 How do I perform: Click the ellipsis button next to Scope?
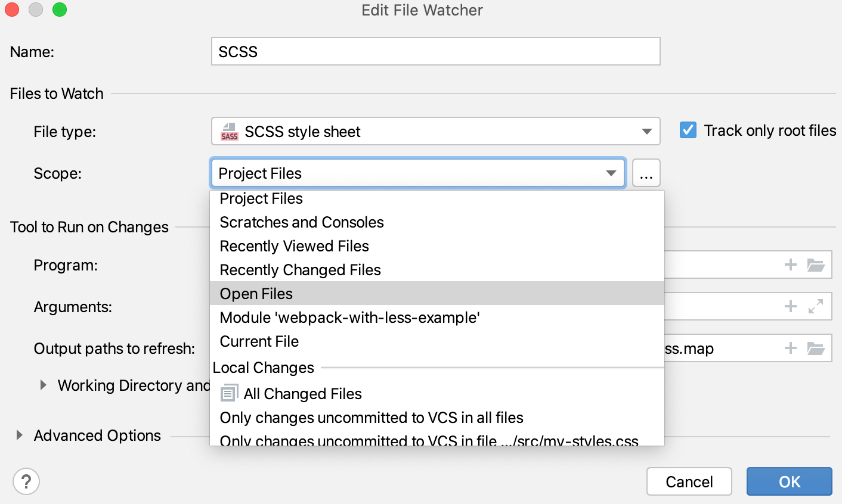(646, 173)
